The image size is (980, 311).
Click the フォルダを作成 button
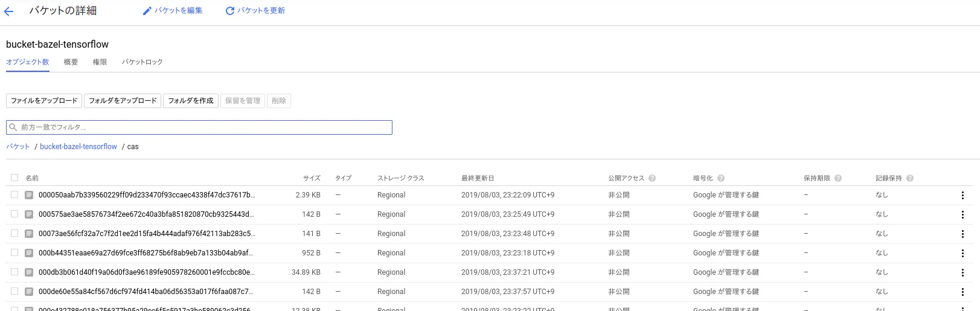[x=191, y=101]
